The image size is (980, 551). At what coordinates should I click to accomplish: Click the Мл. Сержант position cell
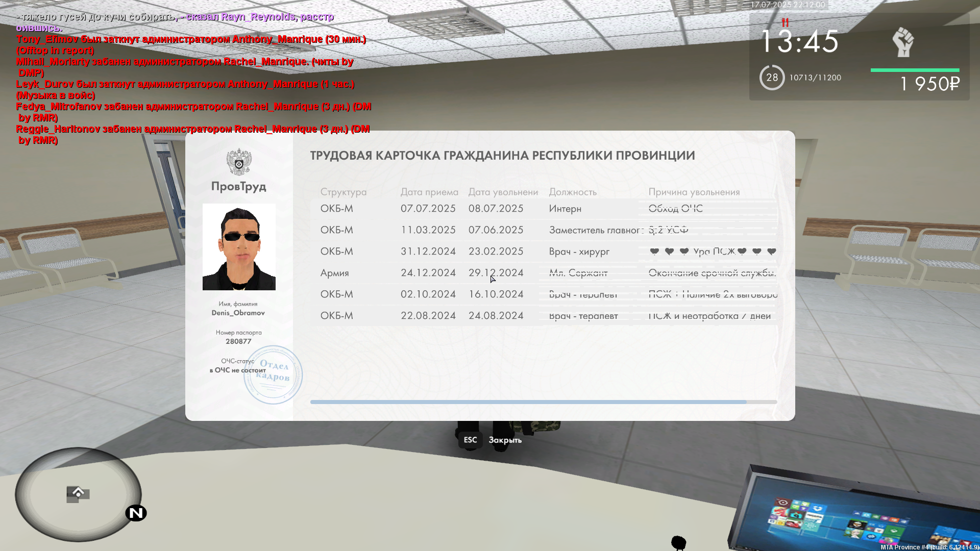[x=578, y=273]
